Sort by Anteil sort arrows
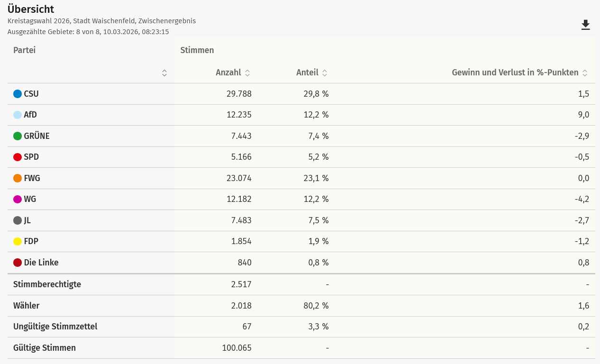600x364 pixels. pos(325,73)
